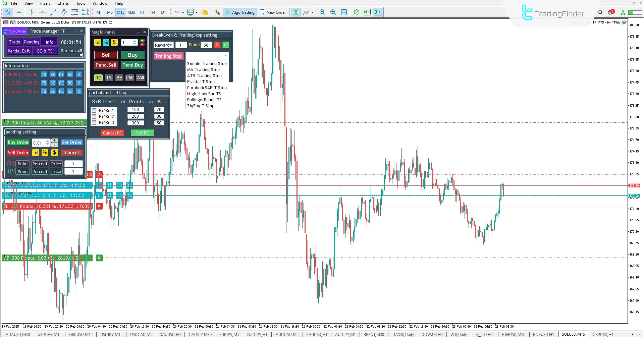The image size is (644, 337).
Task: Zoom in on the chart
Action: 322,12
